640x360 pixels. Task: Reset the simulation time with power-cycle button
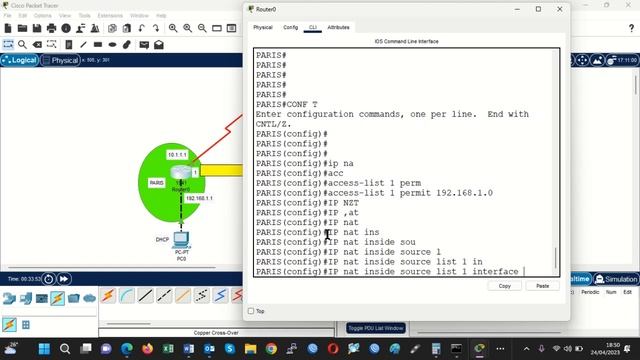tap(48, 279)
